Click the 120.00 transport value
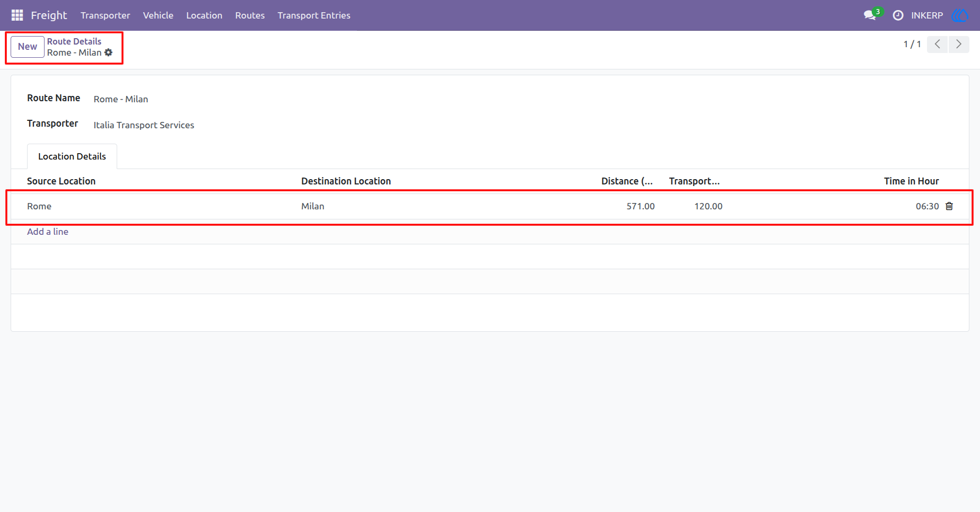 (708, 206)
